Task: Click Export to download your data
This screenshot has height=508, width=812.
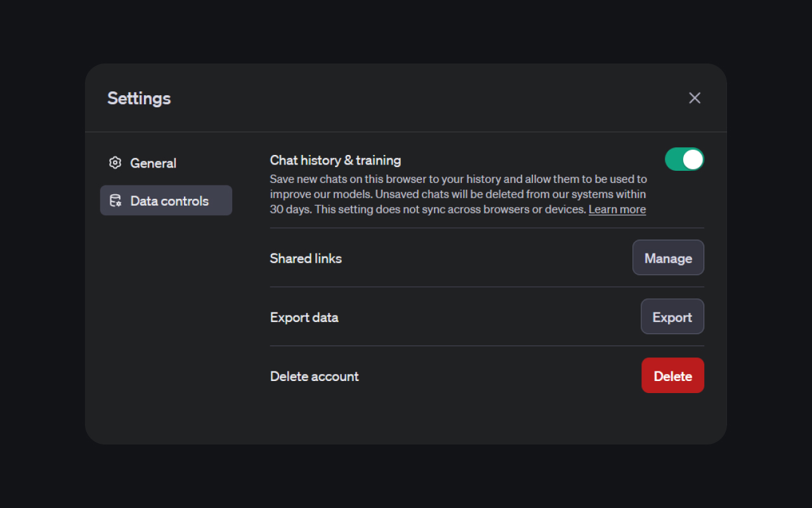Action: pos(672,316)
